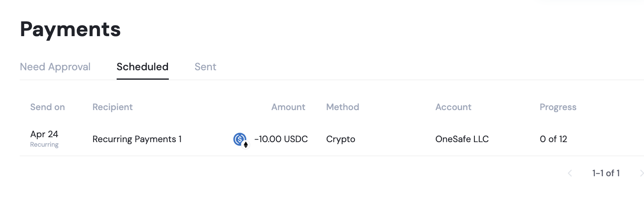Open the Recurring Payments 1 recipient entry

pyautogui.click(x=137, y=139)
